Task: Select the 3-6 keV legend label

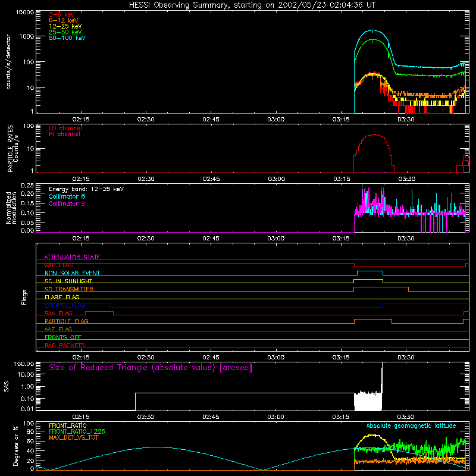Action: point(61,14)
